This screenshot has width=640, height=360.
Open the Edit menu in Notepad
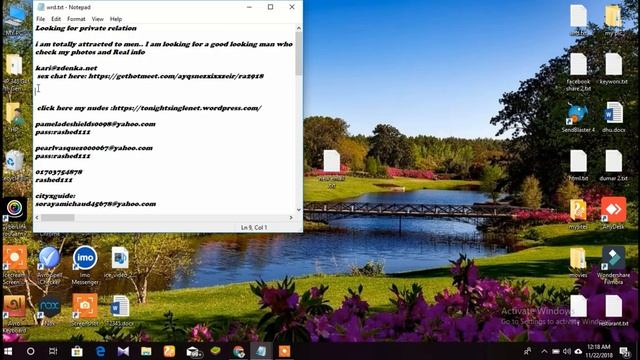[56, 19]
